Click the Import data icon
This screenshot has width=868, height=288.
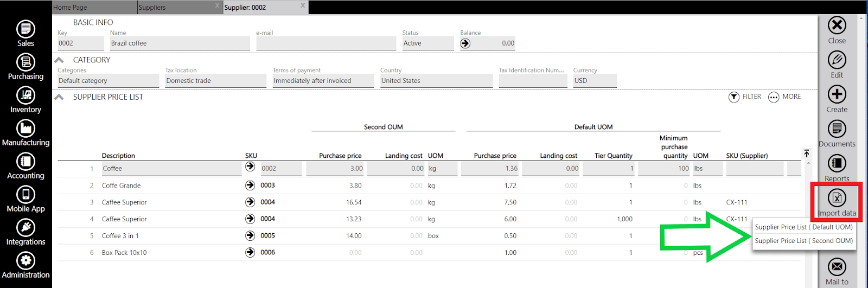pos(837,198)
